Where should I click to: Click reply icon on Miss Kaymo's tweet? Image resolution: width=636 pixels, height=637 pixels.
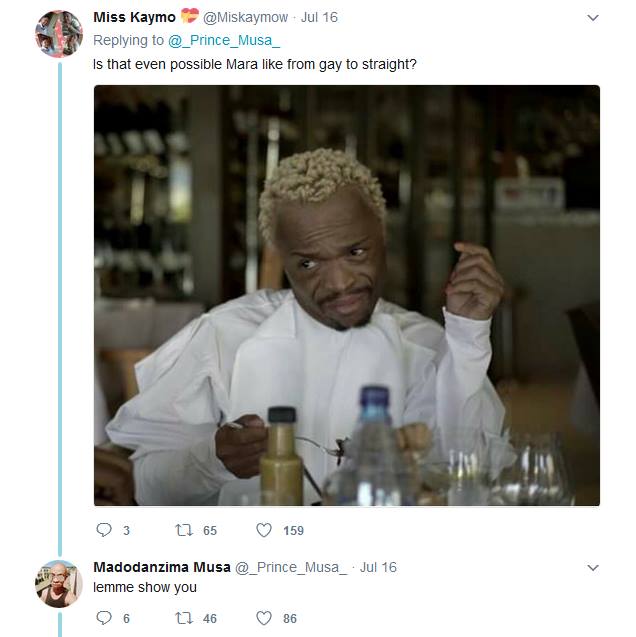[x=104, y=530]
